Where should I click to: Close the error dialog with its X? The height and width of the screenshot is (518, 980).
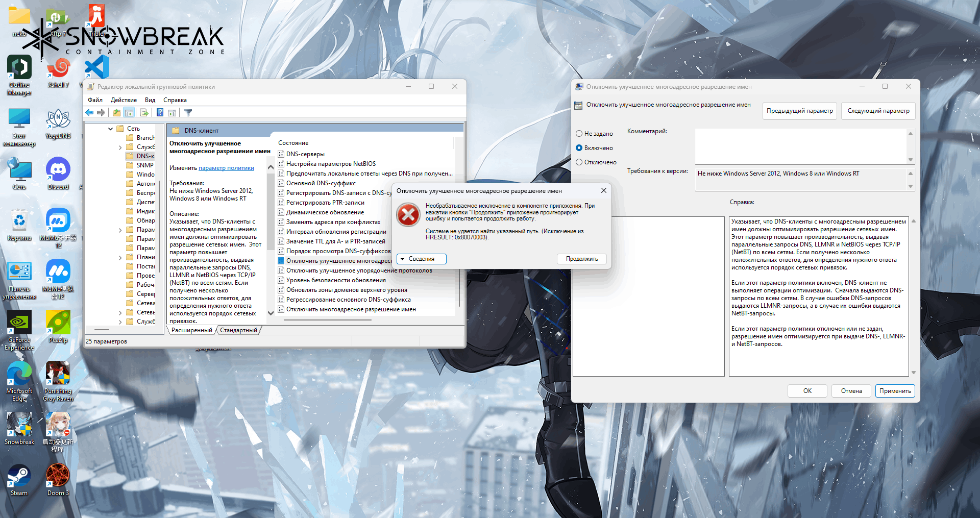click(x=604, y=190)
